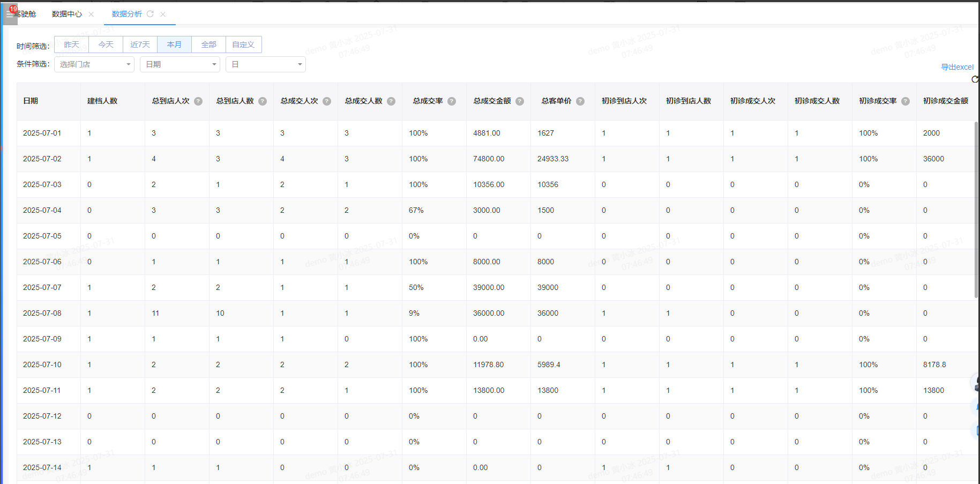Click the help icon beside 总客单价
The image size is (980, 484).
580,101
